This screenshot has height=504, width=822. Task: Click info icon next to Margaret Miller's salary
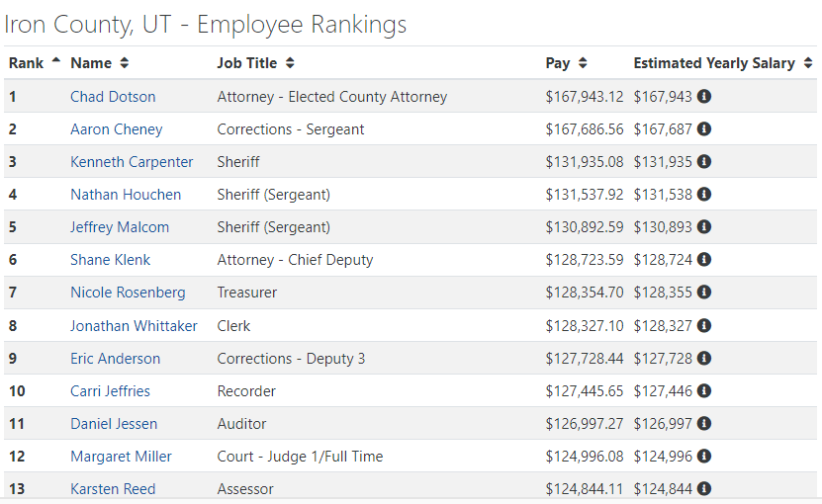point(704,457)
